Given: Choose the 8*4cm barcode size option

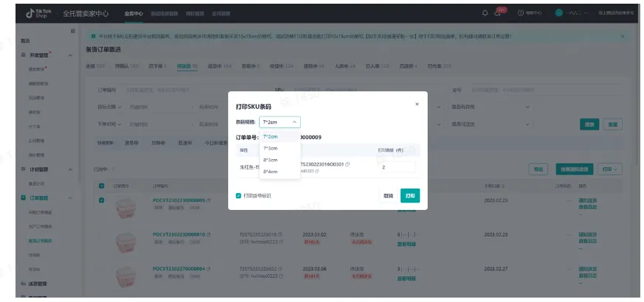Looking at the screenshot, I should click(280, 172).
